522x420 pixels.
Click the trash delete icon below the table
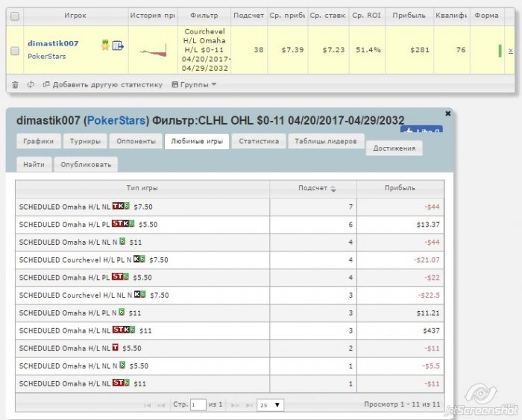tap(16, 84)
